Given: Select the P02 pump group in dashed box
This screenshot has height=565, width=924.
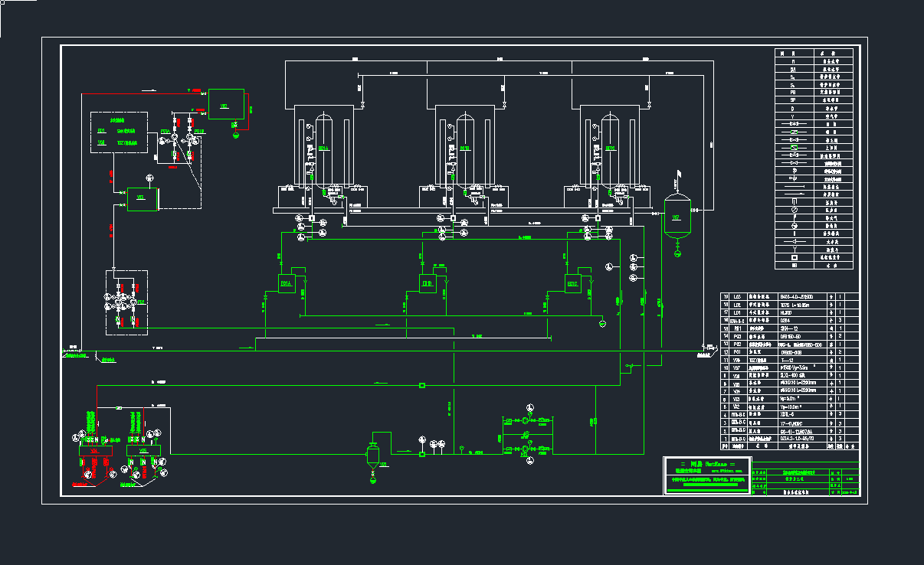Looking at the screenshot, I should tap(126, 302).
